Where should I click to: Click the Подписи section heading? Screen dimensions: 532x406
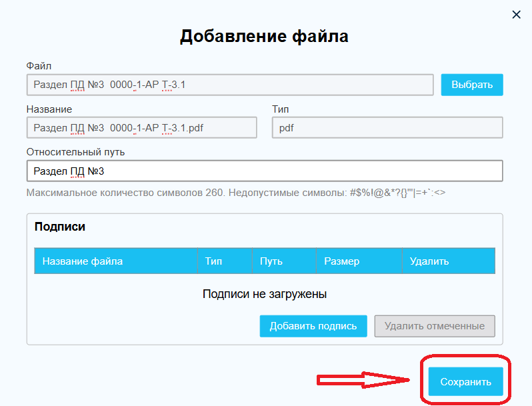coord(60,227)
